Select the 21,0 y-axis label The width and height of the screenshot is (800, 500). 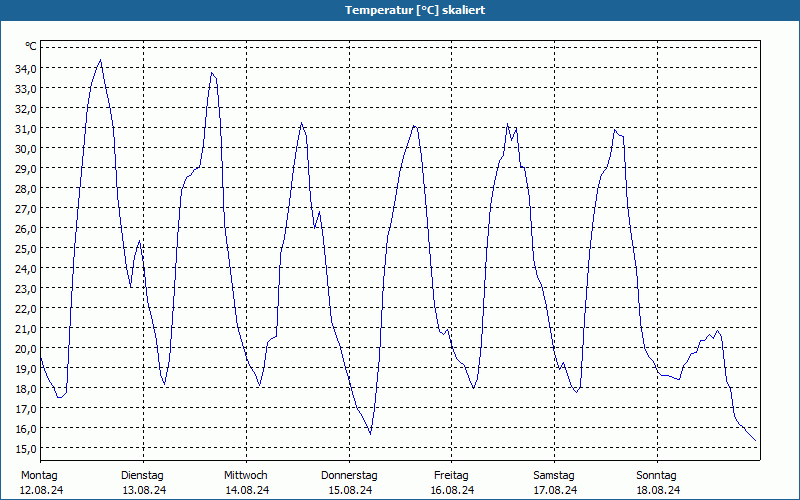point(26,328)
